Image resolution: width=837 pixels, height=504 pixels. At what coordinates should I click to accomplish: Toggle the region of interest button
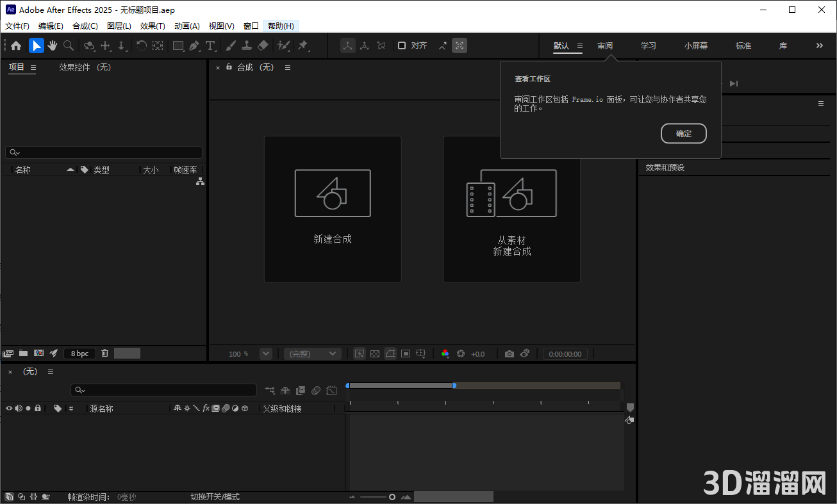[405, 353]
